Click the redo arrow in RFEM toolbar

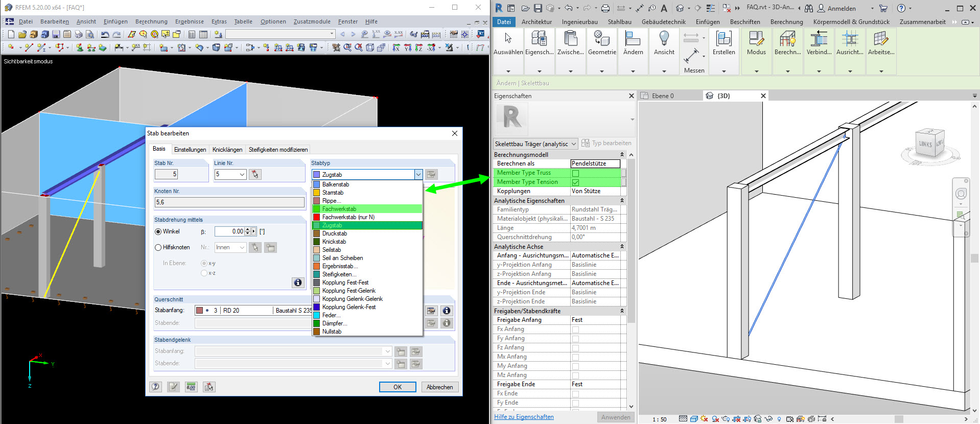pyautogui.click(x=116, y=34)
